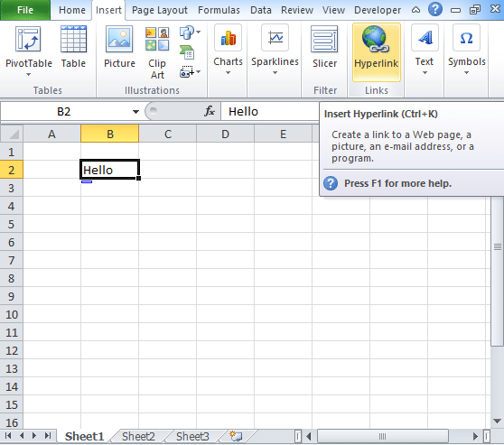Select column E header

284,134
